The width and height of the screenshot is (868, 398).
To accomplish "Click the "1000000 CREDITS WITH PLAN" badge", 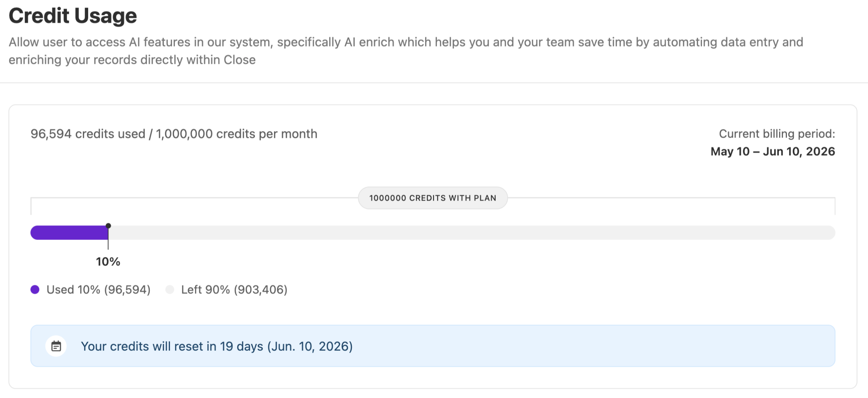I will click(x=433, y=198).
